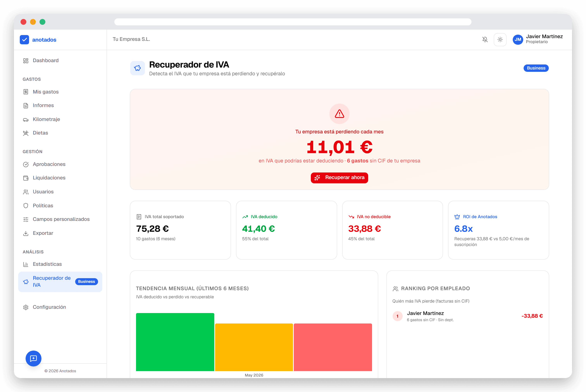Image resolution: width=586 pixels, height=392 pixels.
Task: Click the "55% del total" label
Action: pyautogui.click(x=255, y=239)
